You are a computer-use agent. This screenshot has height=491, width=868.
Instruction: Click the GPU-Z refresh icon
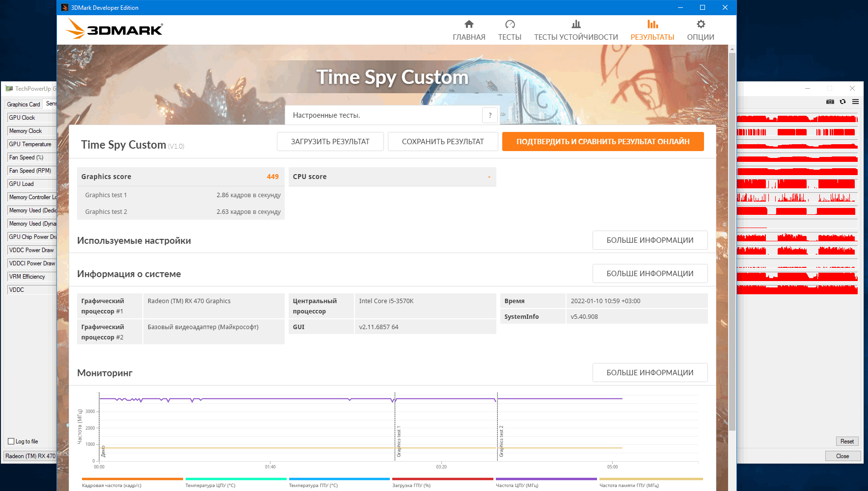click(x=843, y=102)
